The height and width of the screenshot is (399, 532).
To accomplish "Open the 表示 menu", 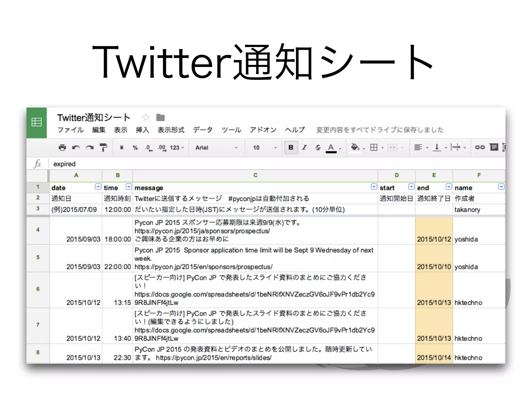I will [x=121, y=130].
